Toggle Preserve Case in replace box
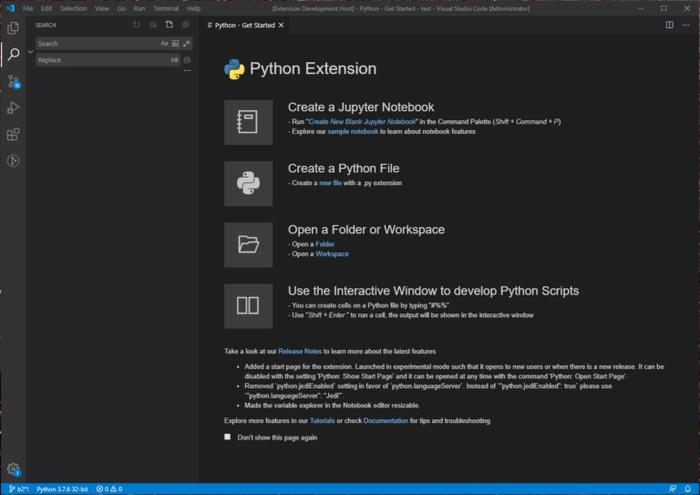The width and height of the screenshot is (700, 495). point(174,60)
